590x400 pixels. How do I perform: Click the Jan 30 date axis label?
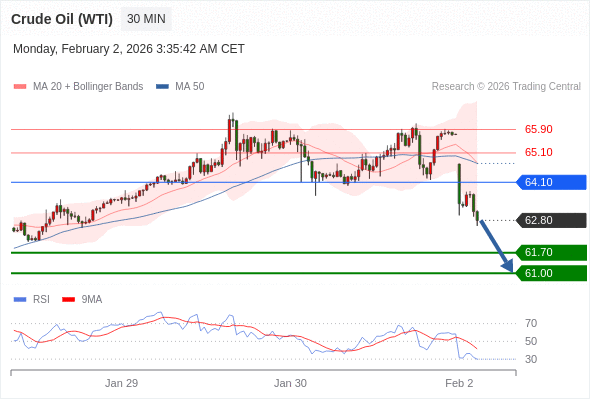coord(290,383)
